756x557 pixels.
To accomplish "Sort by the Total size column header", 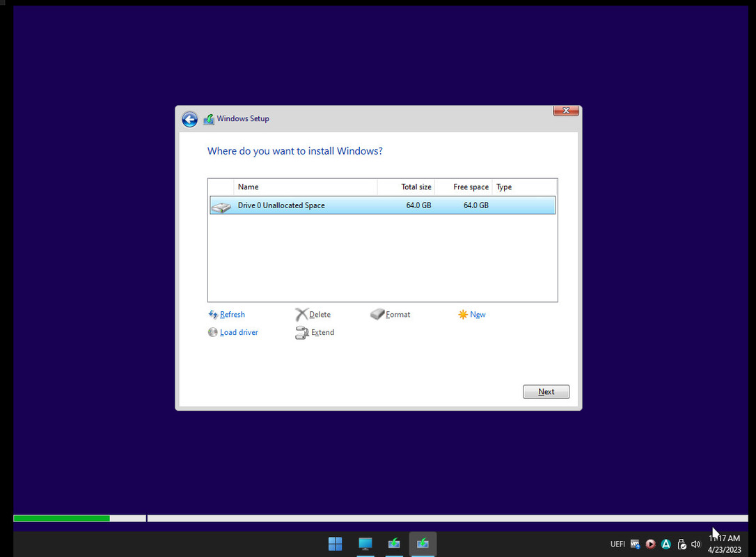I will point(406,187).
